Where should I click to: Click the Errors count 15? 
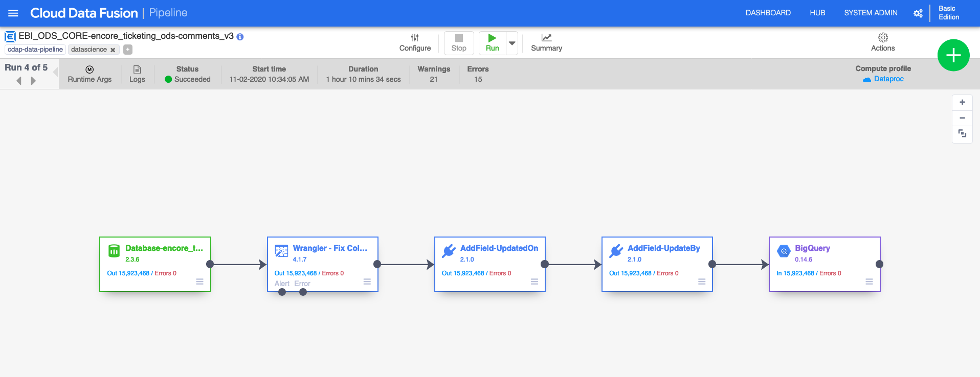click(x=478, y=79)
